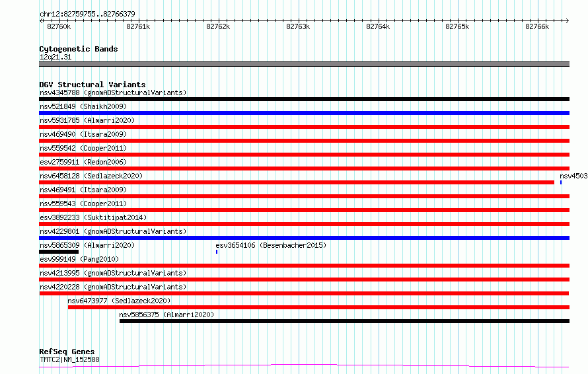Image resolution: width=588 pixels, height=374 pixels.
Task: Click the 82761k ruler tick label
Action: click(x=138, y=26)
